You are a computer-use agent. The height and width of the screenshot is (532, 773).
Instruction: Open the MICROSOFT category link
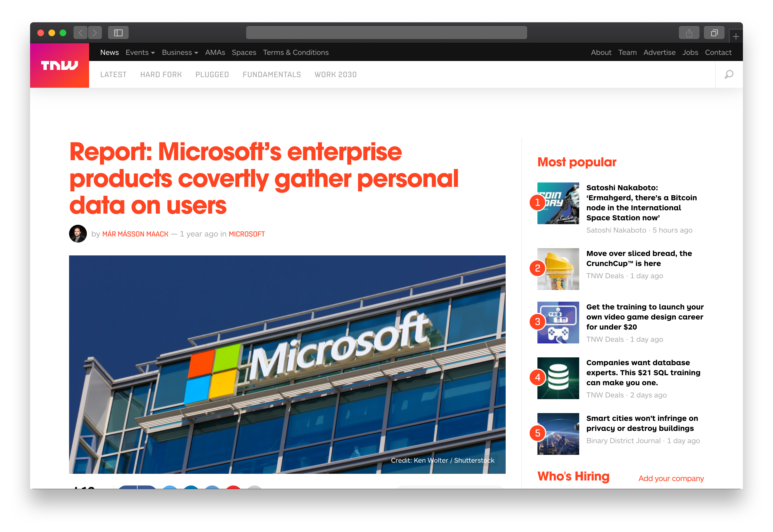246,234
